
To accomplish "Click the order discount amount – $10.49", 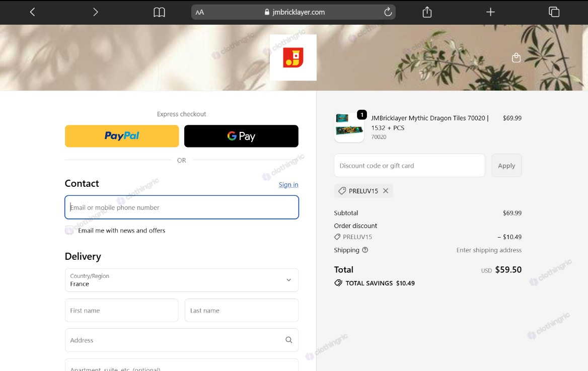I will point(509,237).
